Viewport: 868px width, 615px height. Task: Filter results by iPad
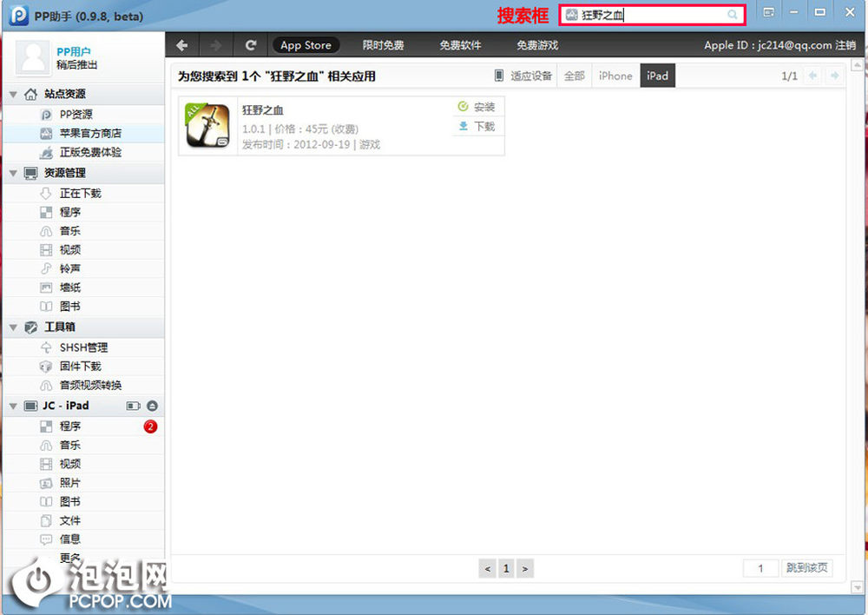[658, 76]
